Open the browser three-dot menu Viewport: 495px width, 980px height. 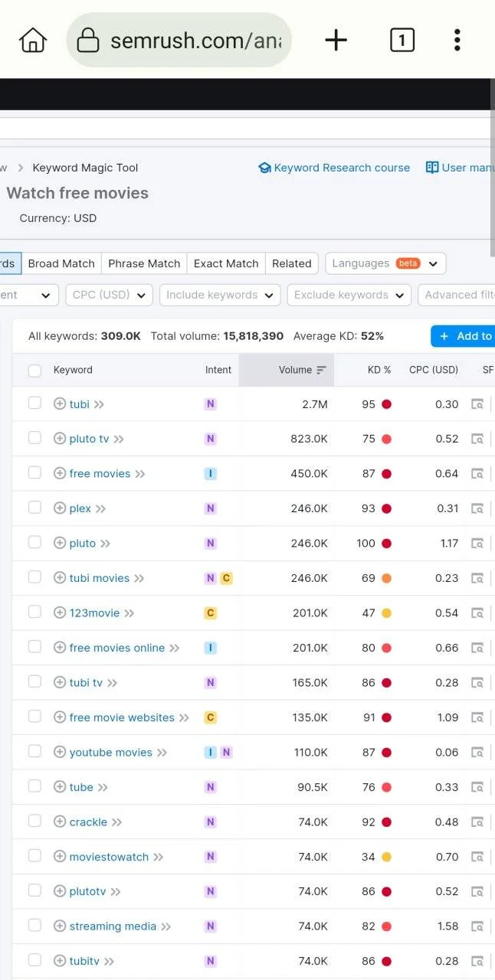tap(457, 40)
